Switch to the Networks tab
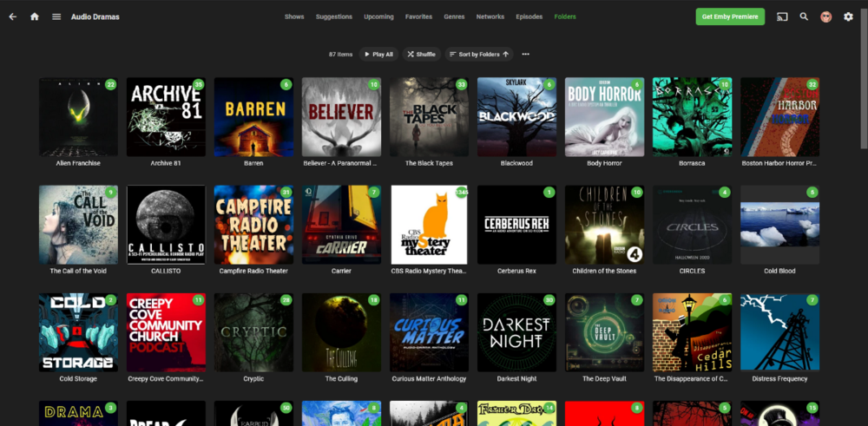Image resolution: width=868 pixels, height=426 pixels. (490, 16)
